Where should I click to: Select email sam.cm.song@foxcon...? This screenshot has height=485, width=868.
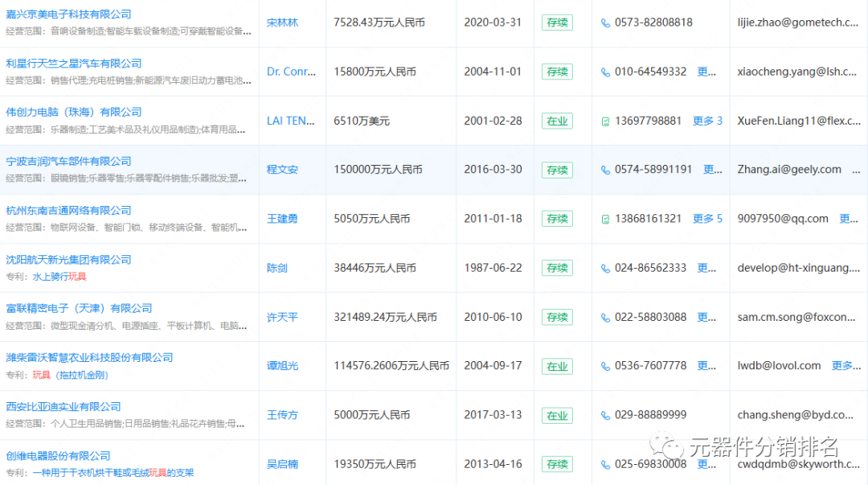(x=796, y=317)
